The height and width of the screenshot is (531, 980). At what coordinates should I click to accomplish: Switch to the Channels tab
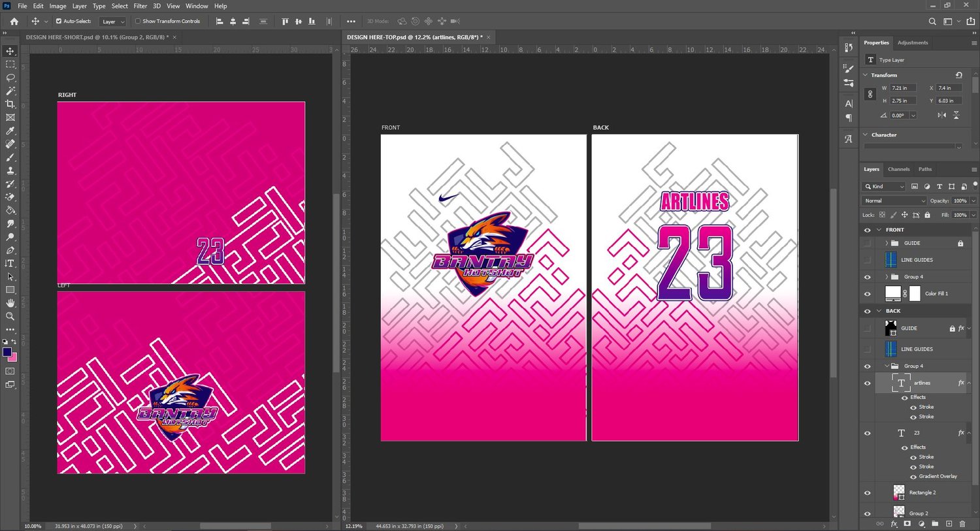(898, 169)
